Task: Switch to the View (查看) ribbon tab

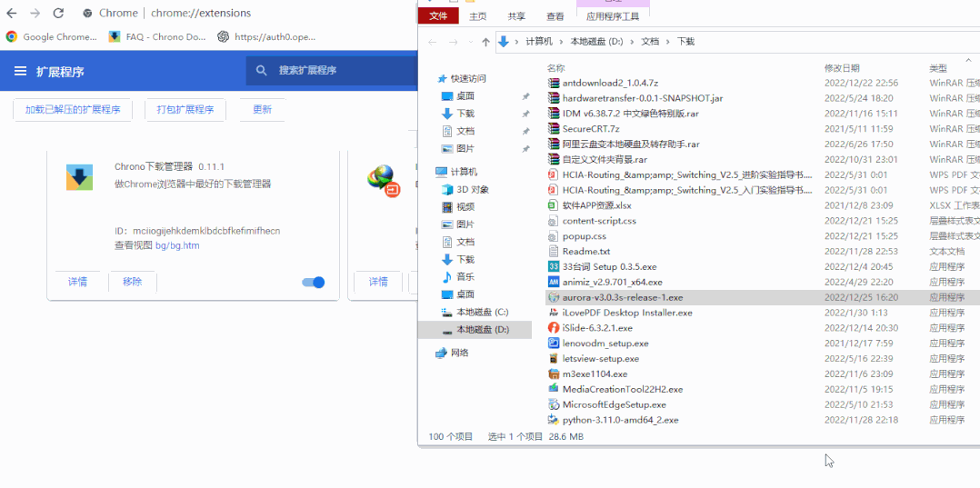Action: pyautogui.click(x=555, y=16)
